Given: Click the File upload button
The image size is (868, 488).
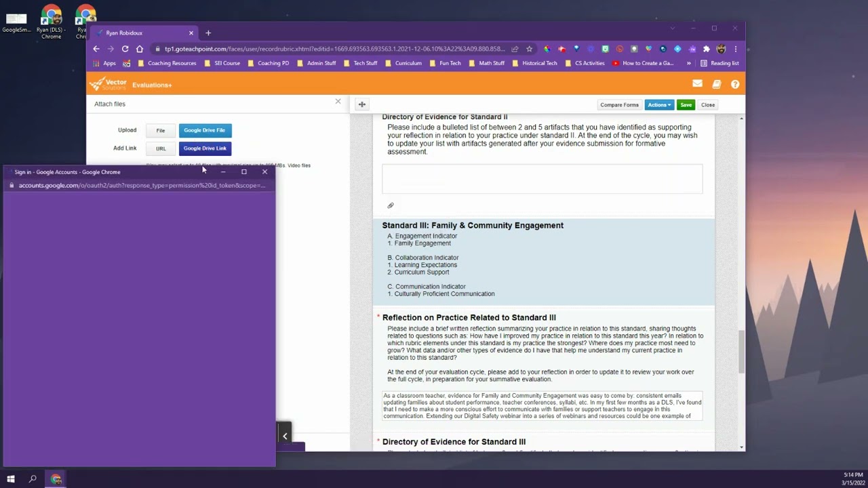Looking at the screenshot, I should point(161,130).
